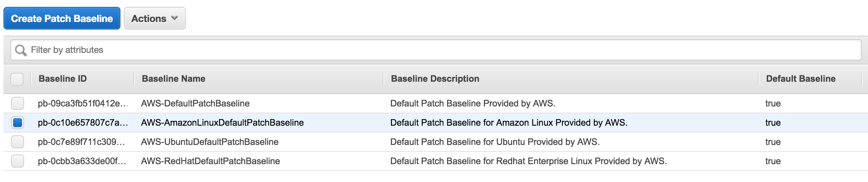Sort by the Baseline ID column header
The height and width of the screenshot is (182, 868).
pyautogui.click(x=63, y=79)
